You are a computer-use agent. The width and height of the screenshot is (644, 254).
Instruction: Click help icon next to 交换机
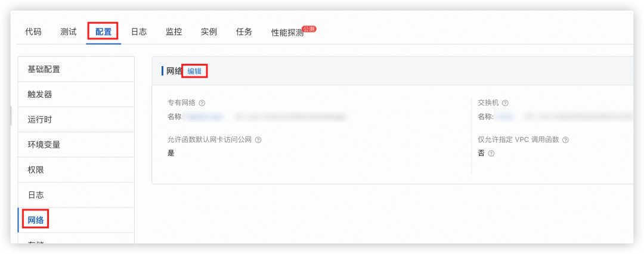505,103
